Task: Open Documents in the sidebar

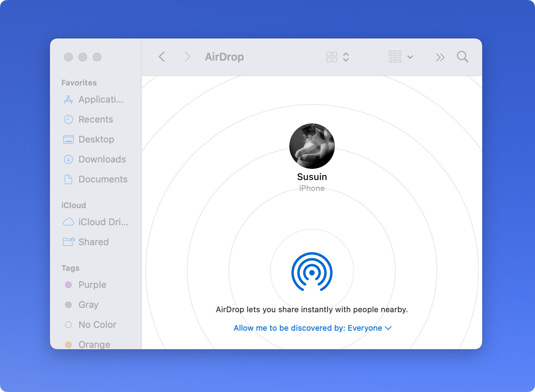Action: coord(95,179)
